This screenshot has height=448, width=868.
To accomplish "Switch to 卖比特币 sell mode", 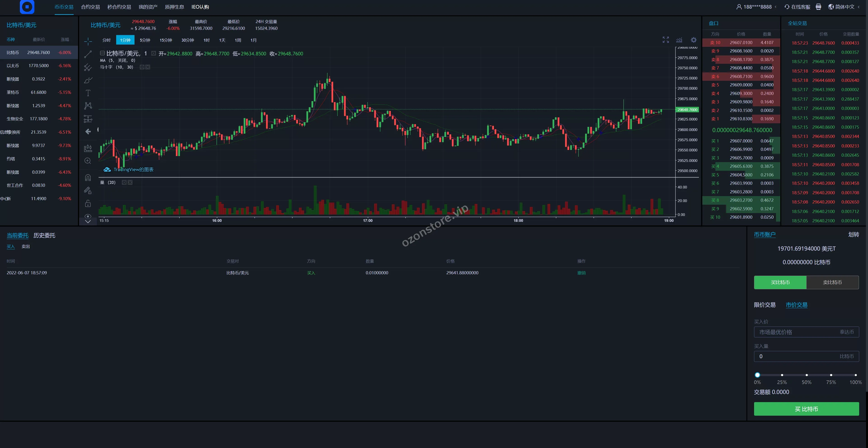I will 832,282.
